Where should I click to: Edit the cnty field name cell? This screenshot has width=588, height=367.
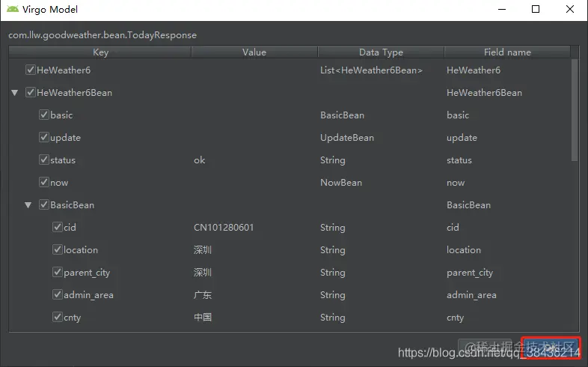(456, 318)
